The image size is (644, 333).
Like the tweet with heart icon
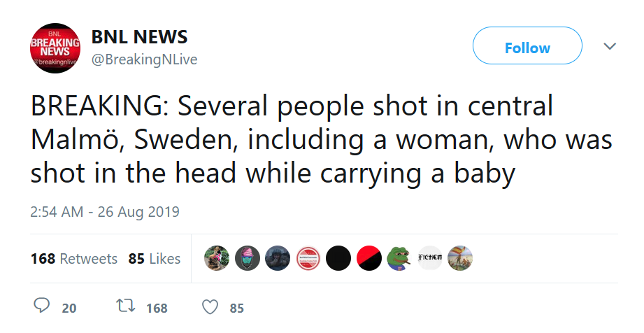coord(209,307)
